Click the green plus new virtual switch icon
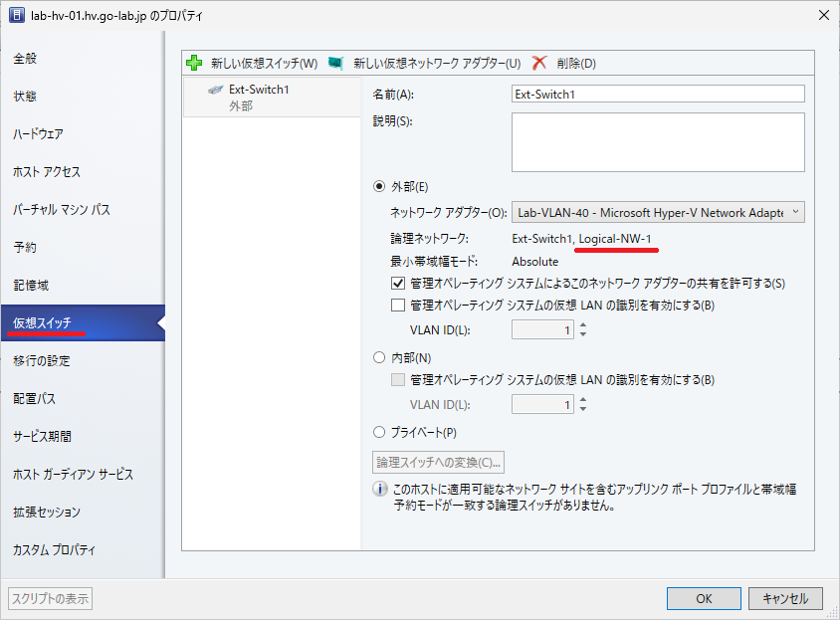 pos(193,64)
